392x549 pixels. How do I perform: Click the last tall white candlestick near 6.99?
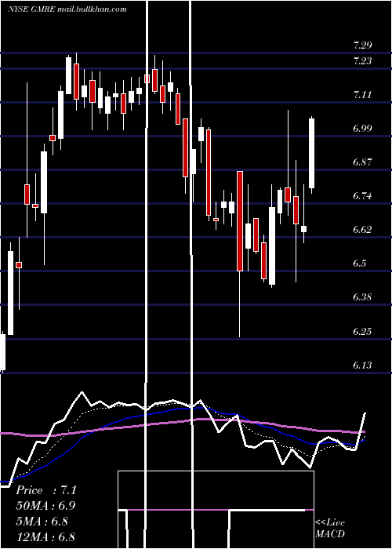pos(311,154)
